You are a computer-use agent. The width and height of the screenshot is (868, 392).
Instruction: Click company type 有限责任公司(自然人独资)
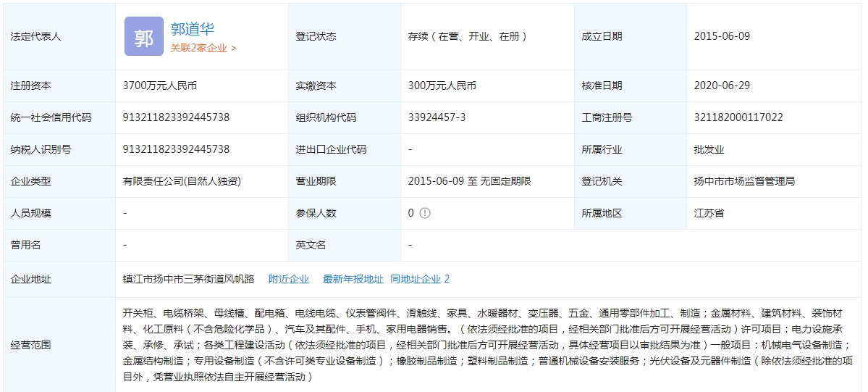[x=181, y=181]
